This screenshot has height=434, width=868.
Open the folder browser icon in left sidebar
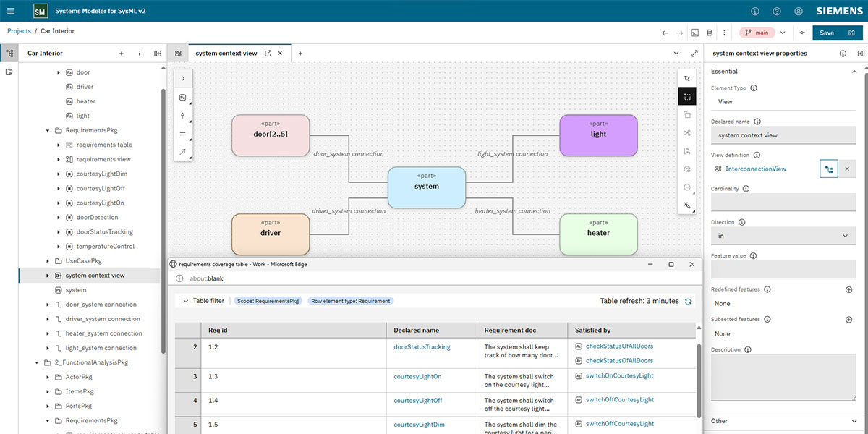tap(9, 72)
